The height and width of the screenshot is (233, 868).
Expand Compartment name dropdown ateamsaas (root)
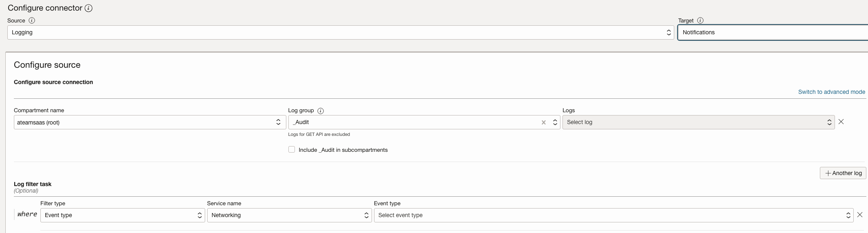pyautogui.click(x=150, y=122)
